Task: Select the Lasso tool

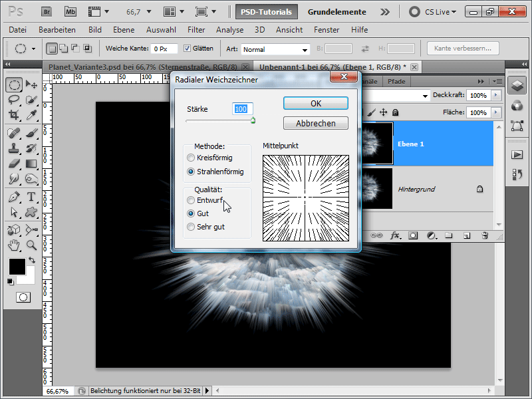Action: pyautogui.click(x=14, y=100)
